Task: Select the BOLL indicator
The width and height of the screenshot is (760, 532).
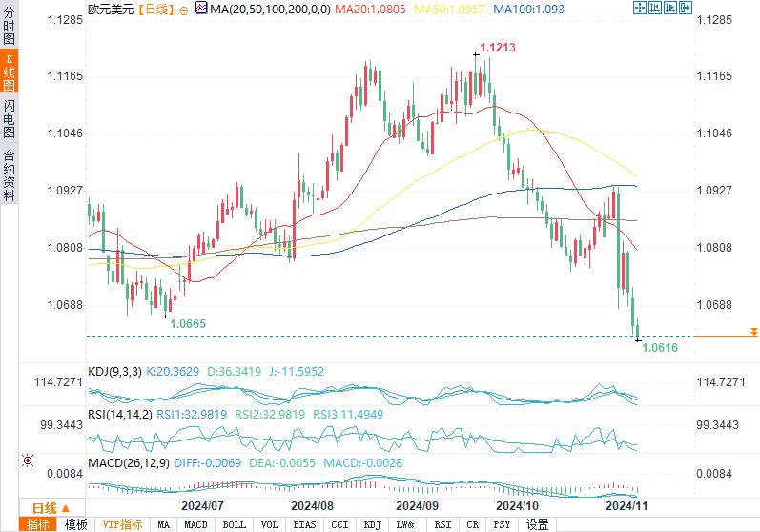Action: [x=233, y=524]
